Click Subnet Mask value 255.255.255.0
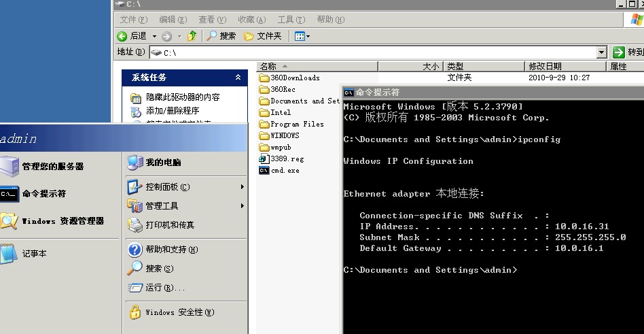This screenshot has height=334, width=644. coord(590,237)
